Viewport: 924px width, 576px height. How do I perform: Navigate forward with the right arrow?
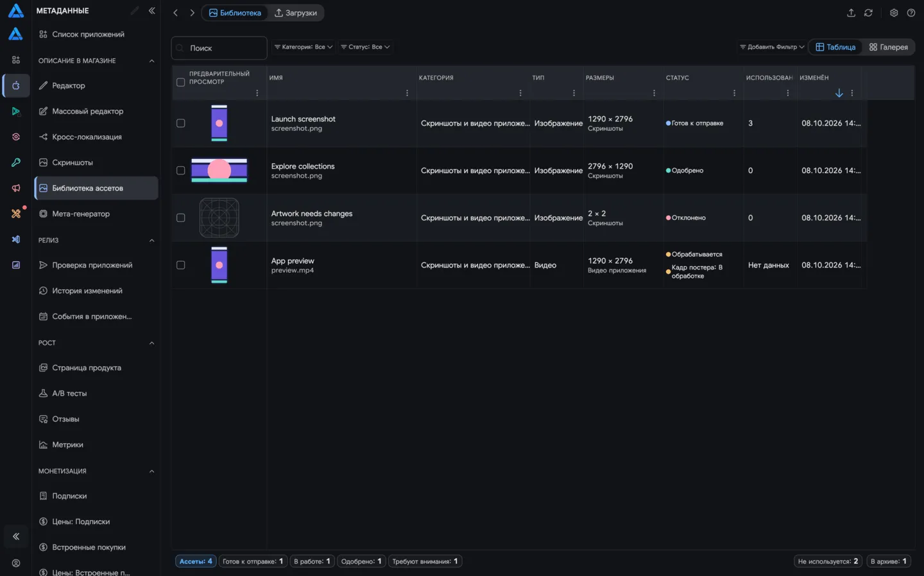tap(192, 13)
